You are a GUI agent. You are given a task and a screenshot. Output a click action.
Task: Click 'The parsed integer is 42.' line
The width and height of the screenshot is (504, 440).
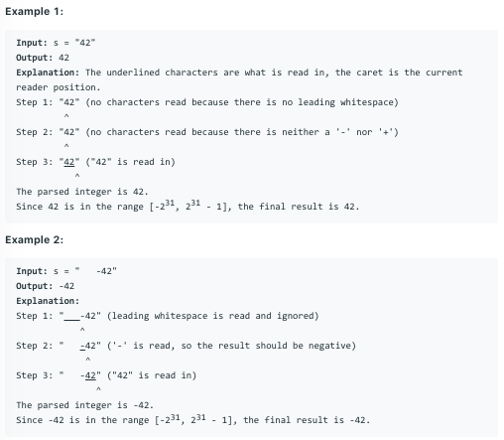(82, 192)
